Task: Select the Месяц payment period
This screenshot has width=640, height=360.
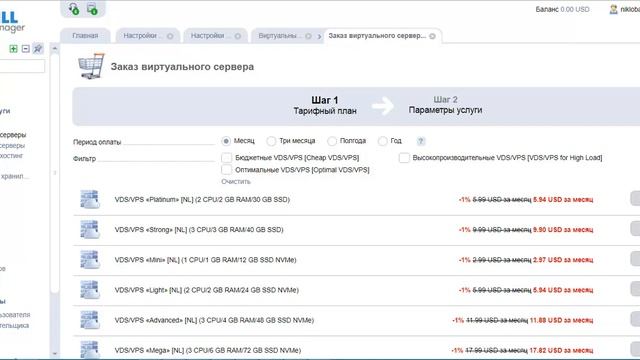Action: [x=226, y=141]
